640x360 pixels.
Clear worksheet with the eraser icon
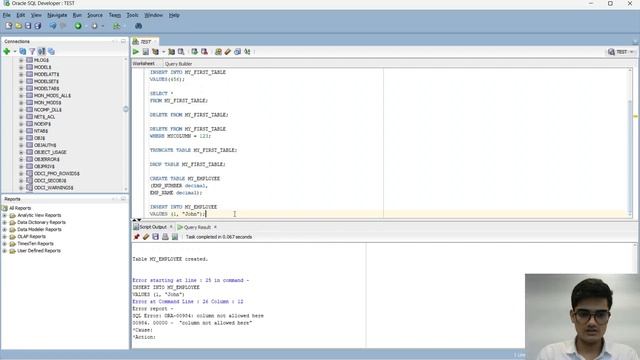pos(228,52)
